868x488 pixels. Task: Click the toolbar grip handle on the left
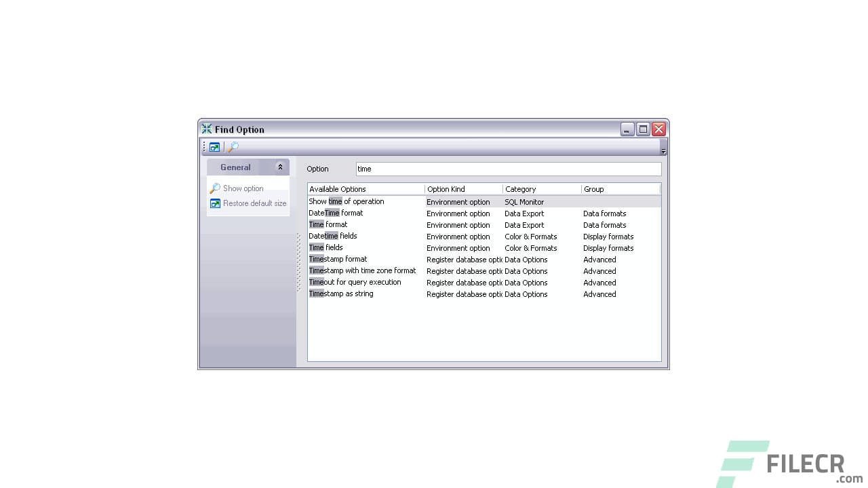[203, 147]
